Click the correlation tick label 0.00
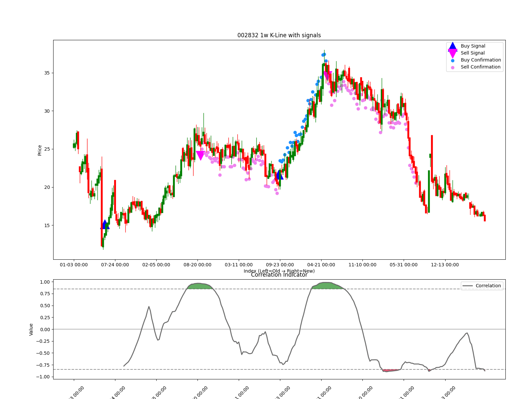This screenshot has height=399, width=532. 45,330
